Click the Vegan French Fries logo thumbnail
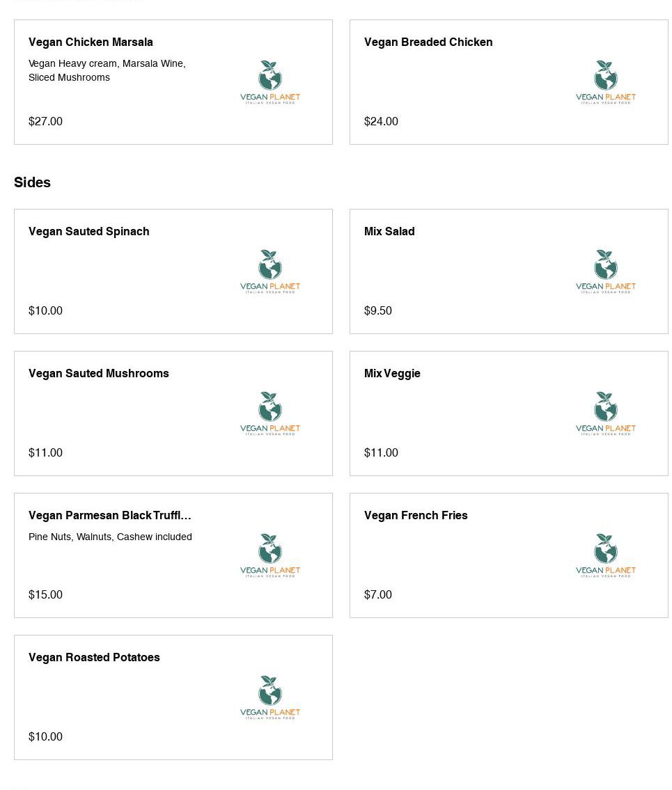672x790 pixels. [606, 555]
